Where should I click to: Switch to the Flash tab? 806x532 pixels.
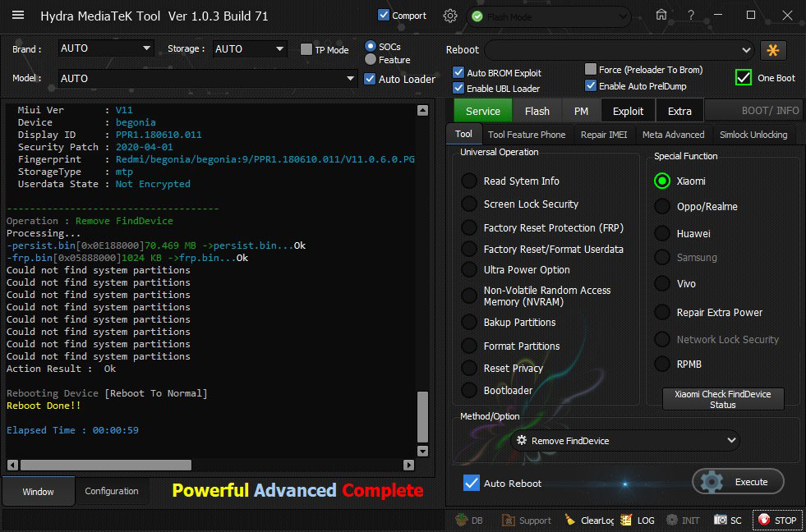click(537, 111)
